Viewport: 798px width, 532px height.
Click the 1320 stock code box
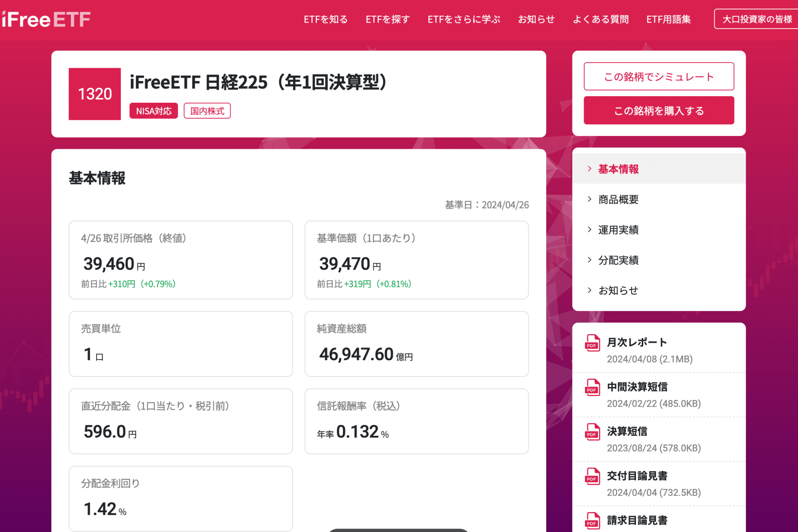pos(95,94)
